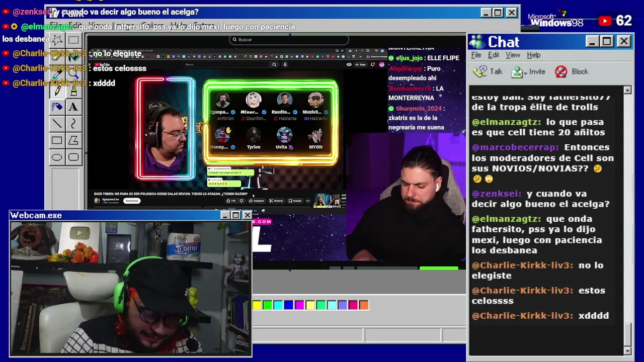The width and height of the screenshot is (644, 362).
Task: Choose the Rounded Rectangle tool
Action: click(73, 157)
